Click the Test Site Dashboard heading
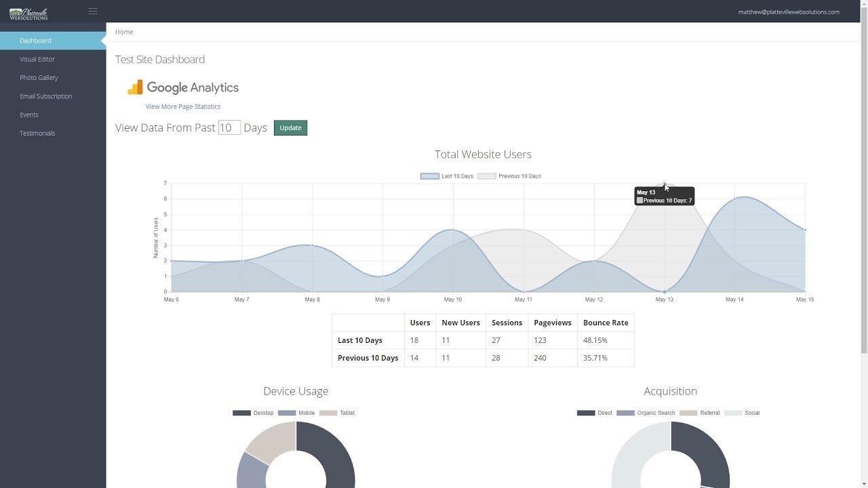This screenshot has height=488, width=868. pyautogui.click(x=160, y=60)
